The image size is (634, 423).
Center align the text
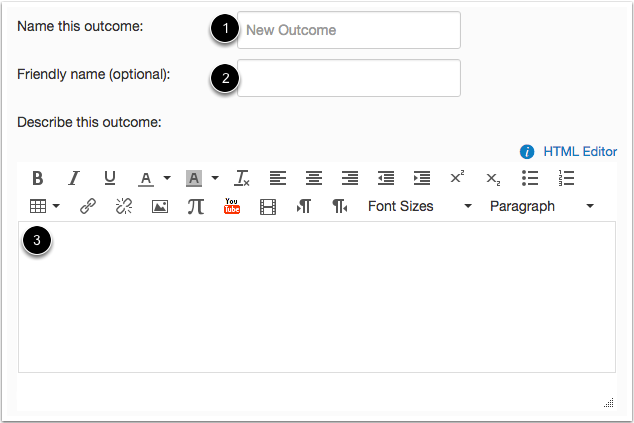[x=314, y=178]
